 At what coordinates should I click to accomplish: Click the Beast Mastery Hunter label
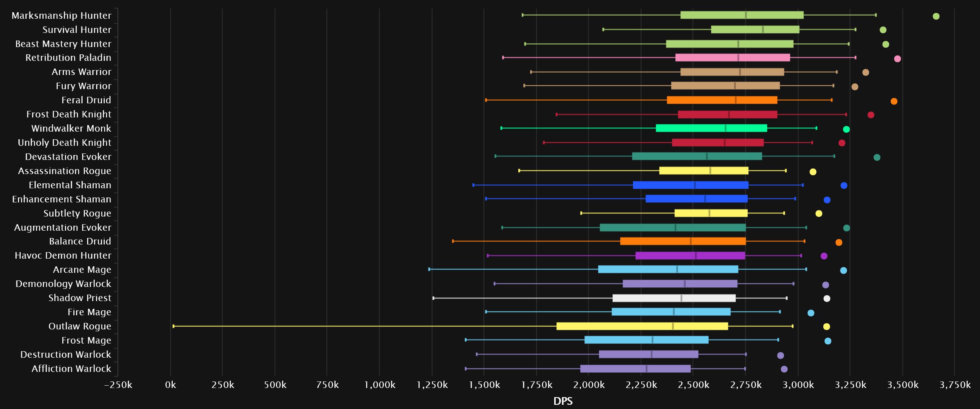pos(63,44)
